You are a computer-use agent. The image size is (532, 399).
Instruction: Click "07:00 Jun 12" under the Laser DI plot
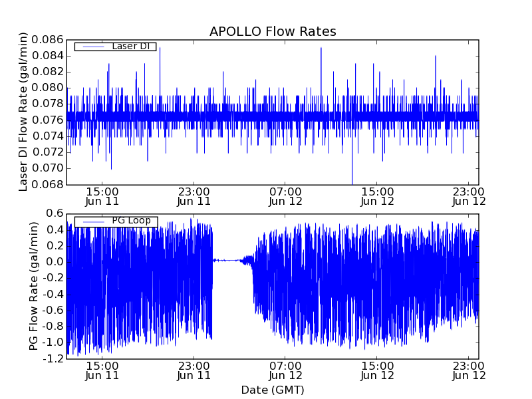[x=285, y=197]
